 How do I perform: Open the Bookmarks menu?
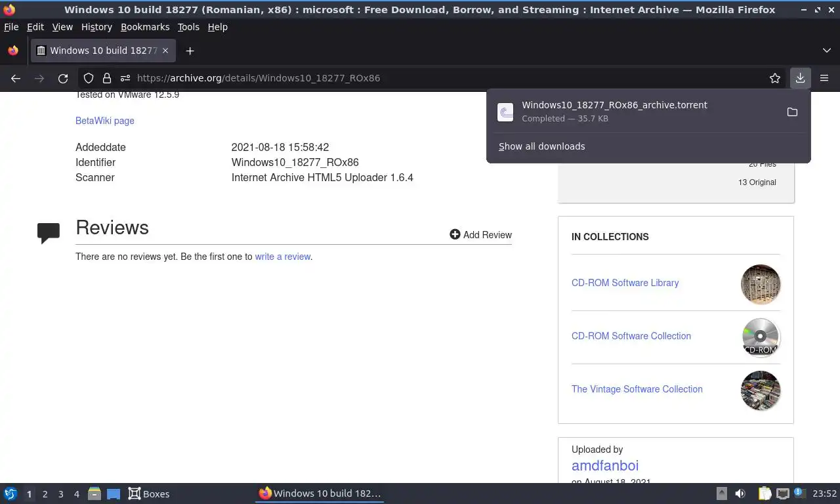145,27
